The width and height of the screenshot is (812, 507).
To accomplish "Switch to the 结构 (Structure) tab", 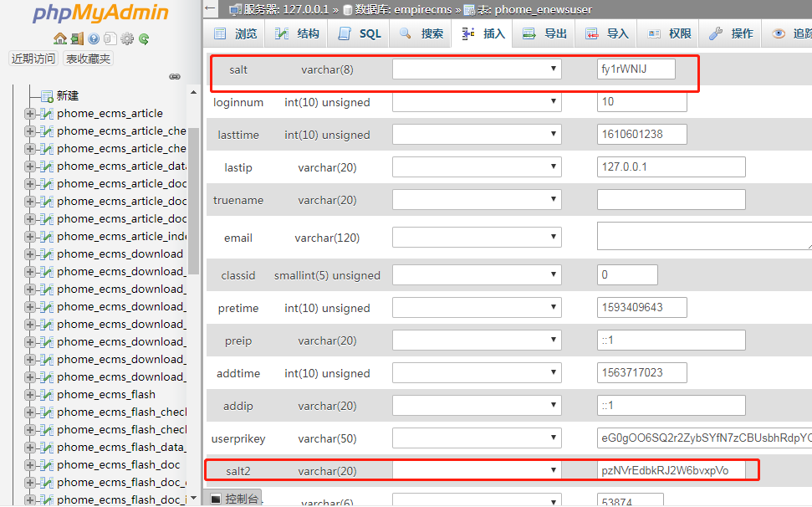I will point(298,33).
